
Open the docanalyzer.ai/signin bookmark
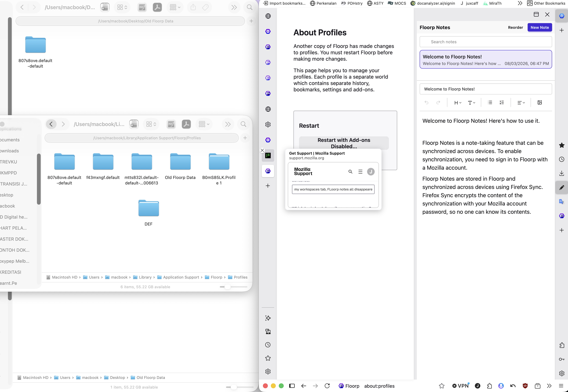(x=433, y=3)
